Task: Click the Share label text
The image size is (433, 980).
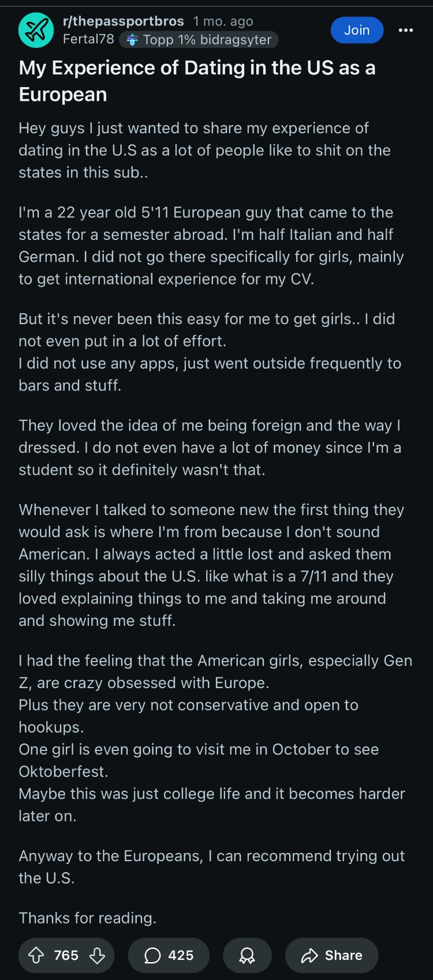Action: point(344,956)
